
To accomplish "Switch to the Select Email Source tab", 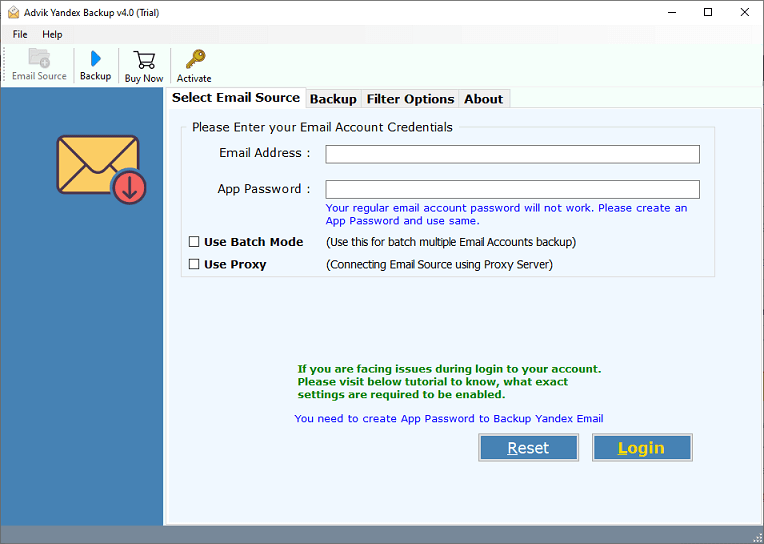I will pos(236,97).
